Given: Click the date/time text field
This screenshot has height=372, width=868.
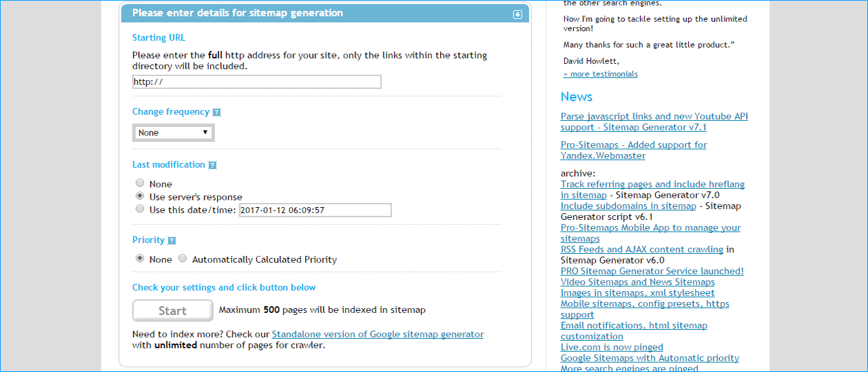Looking at the screenshot, I should click(315, 210).
